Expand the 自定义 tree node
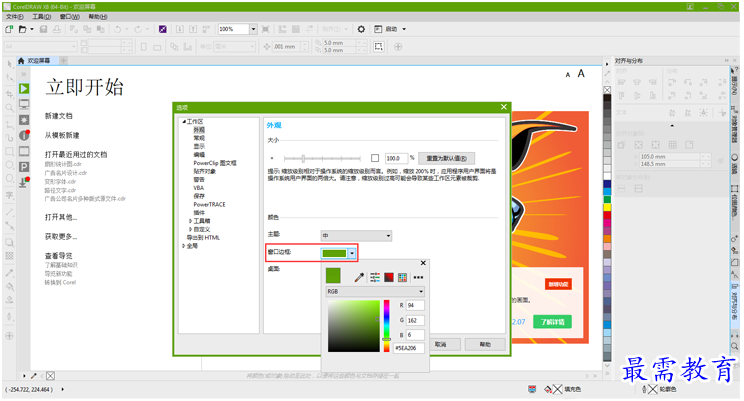The image size is (744, 401). coord(190,229)
